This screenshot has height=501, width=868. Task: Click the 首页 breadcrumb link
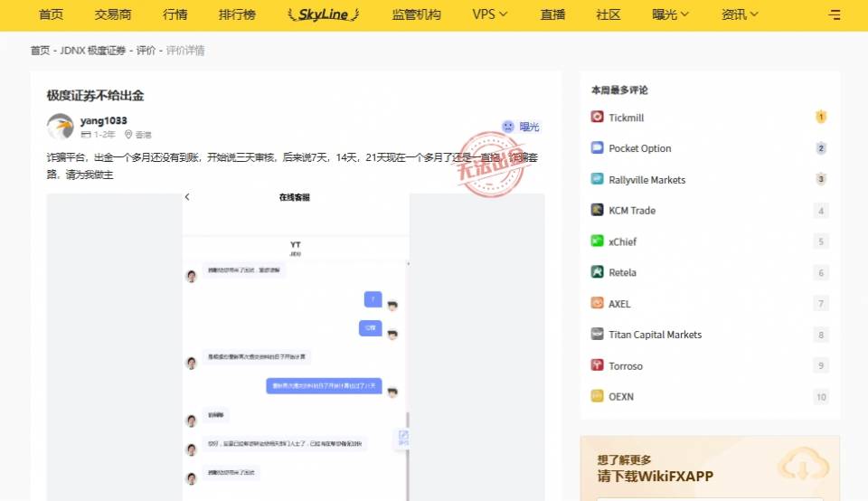click(40, 51)
